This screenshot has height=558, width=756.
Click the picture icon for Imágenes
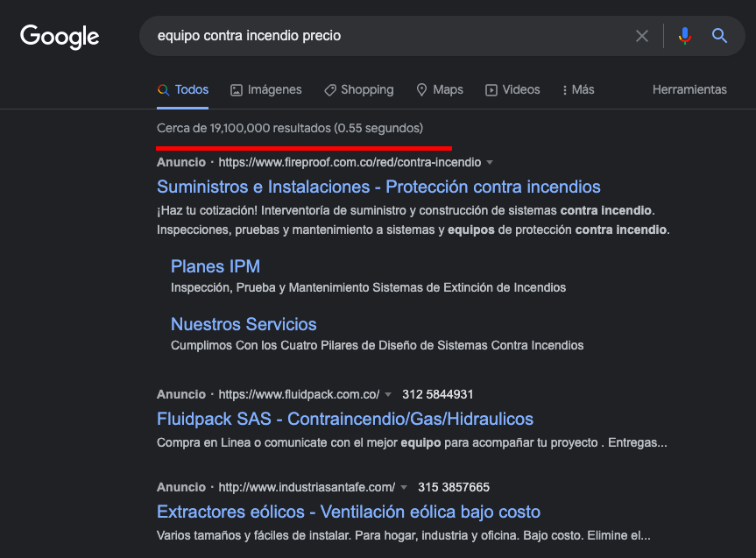(x=237, y=90)
